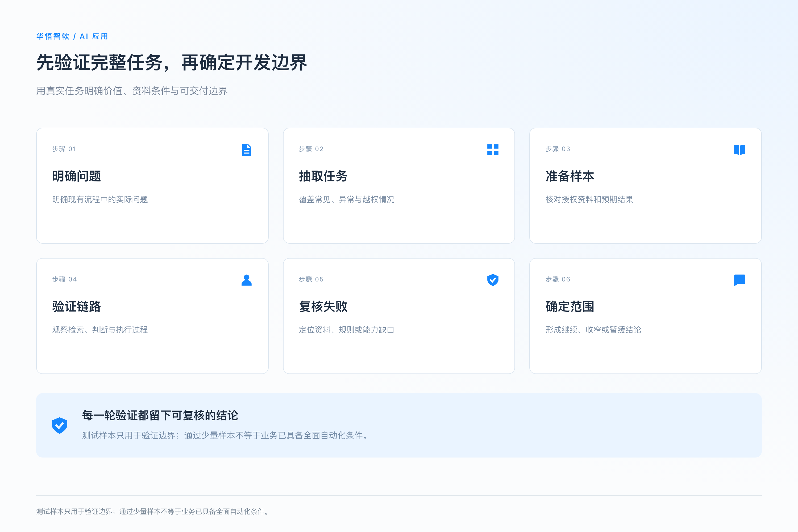Click the 步骤 06 label

558,279
